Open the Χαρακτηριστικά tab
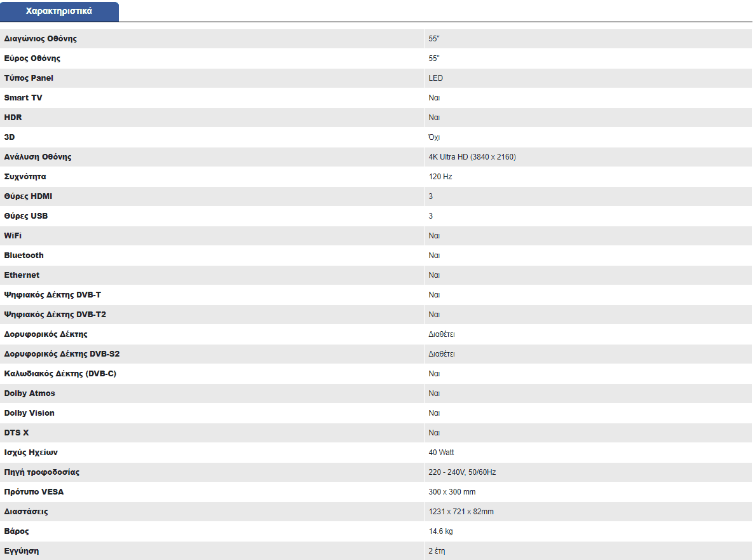This screenshot has width=755, height=560. [x=59, y=11]
